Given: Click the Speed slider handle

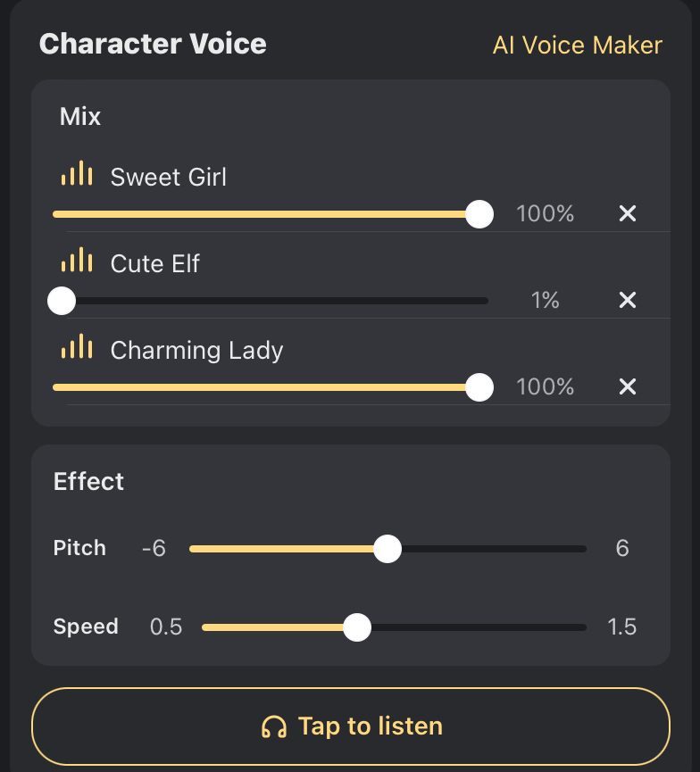Looking at the screenshot, I should [x=357, y=627].
